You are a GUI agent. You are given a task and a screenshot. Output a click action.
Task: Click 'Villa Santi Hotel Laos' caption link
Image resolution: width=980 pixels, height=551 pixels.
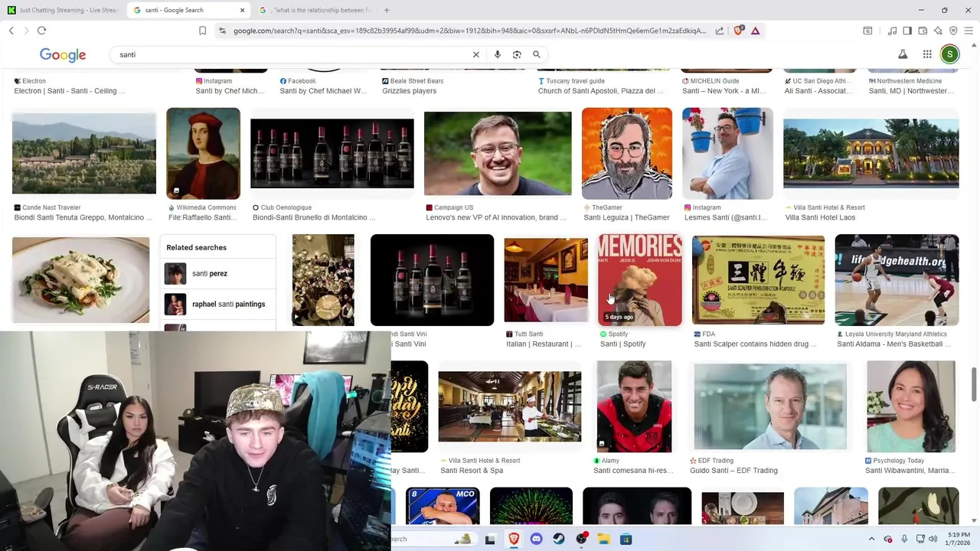[820, 217]
